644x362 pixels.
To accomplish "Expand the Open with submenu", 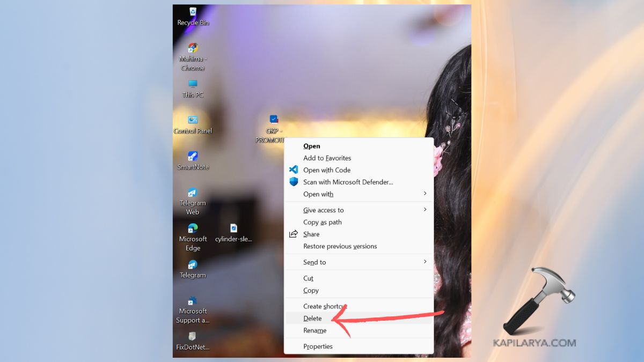I will 317,194.
